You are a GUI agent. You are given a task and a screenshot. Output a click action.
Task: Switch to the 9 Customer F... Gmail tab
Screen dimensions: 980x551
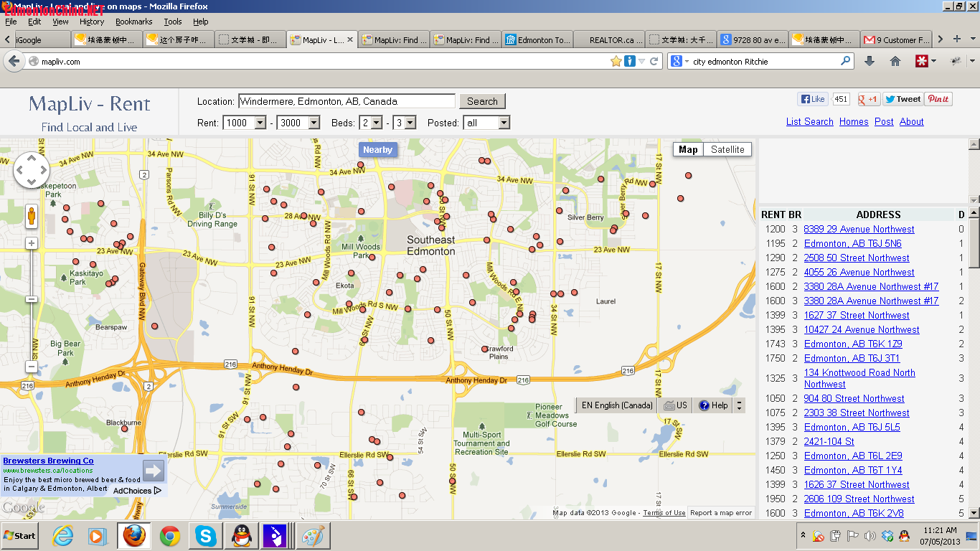[897, 40]
